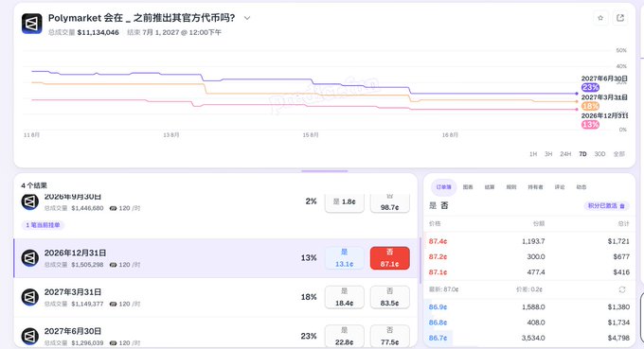Select the 否 side in order book
This screenshot has width=644, height=349.
pos(444,205)
